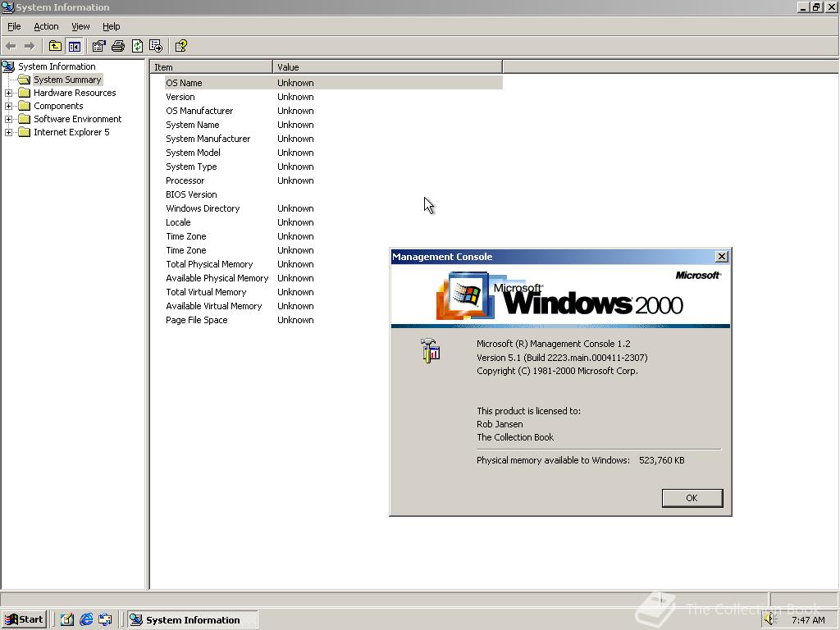
Task: Click the Components folder icon
Action: (24, 106)
